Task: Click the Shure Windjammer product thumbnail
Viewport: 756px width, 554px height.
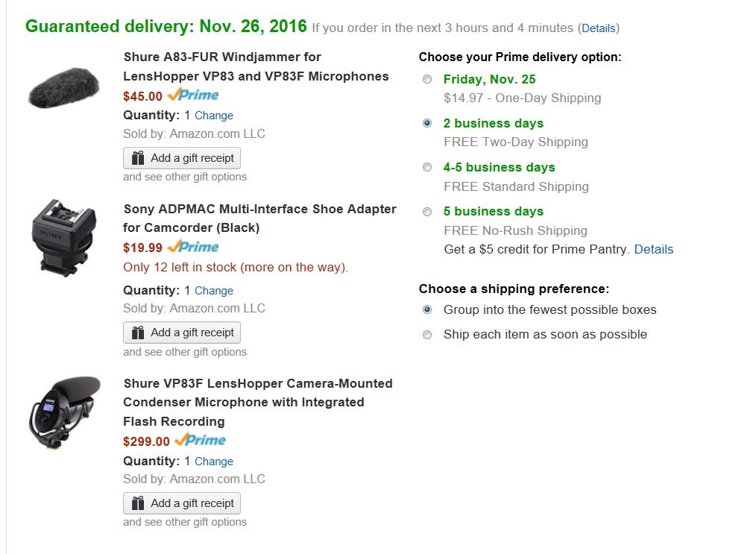Action: coord(58,86)
